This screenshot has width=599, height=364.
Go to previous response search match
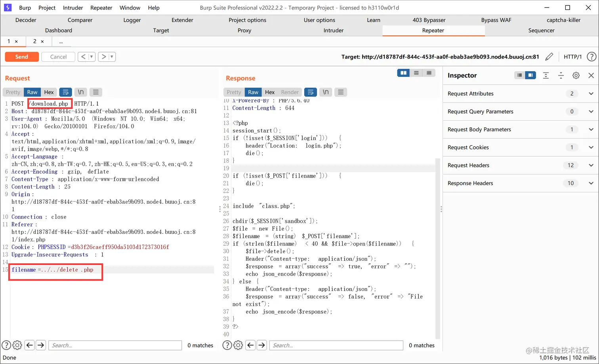click(x=251, y=345)
